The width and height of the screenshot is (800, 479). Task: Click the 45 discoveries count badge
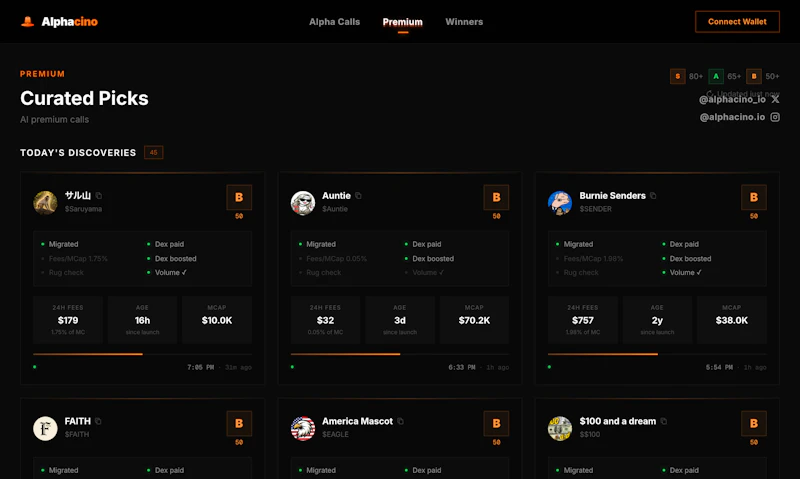[x=154, y=153]
